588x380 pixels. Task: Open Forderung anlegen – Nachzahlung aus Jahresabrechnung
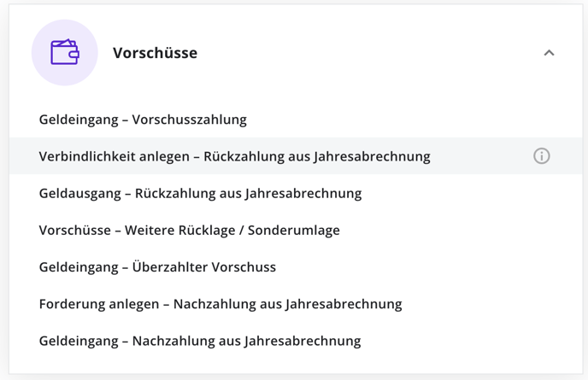pos(296,303)
